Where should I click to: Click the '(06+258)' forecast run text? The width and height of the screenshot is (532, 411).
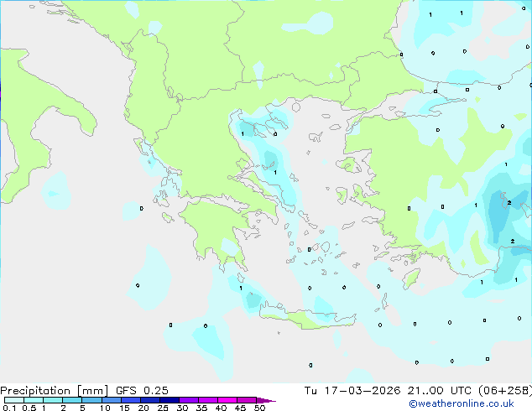(505, 391)
